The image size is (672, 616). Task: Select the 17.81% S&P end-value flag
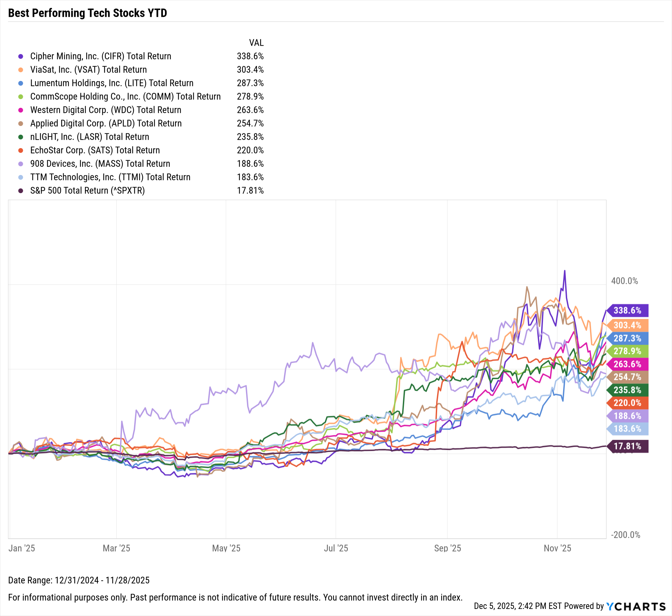pos(627,446)
